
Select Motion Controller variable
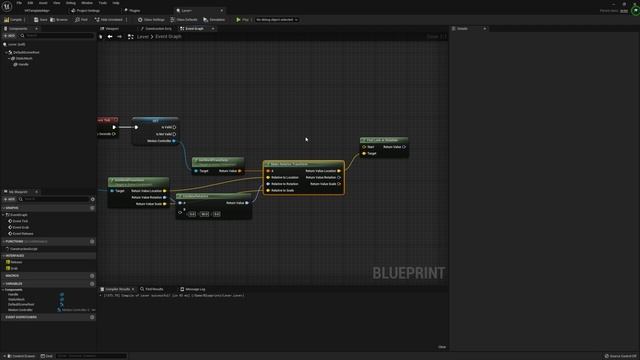pos(20,310)
